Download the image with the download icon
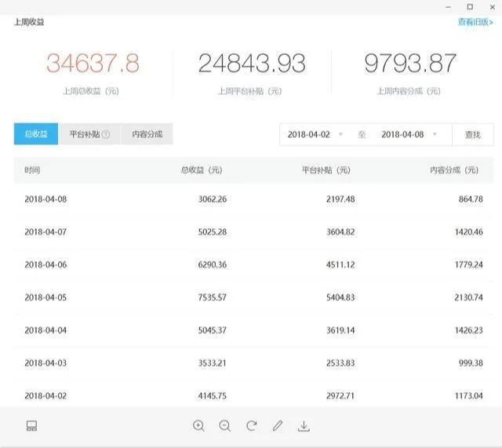The height and width of the screenshot is (448, 502). click(x=304, y=426)
